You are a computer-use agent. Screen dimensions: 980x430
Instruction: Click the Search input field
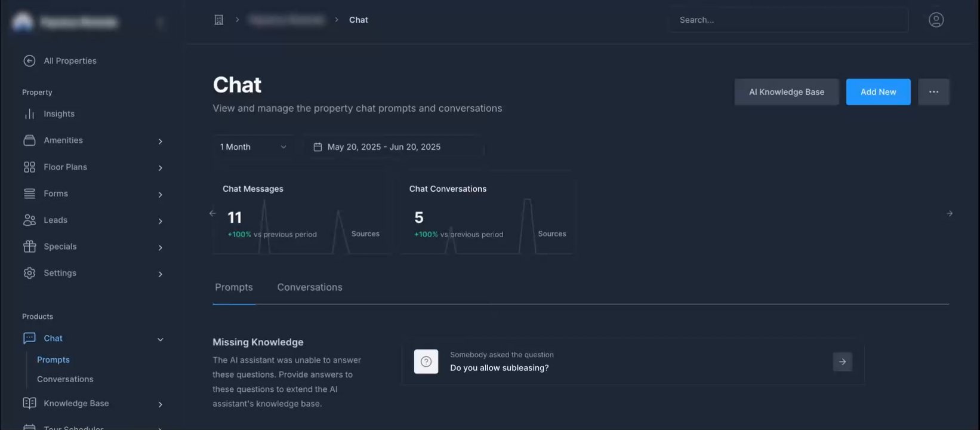pos(788,20)
